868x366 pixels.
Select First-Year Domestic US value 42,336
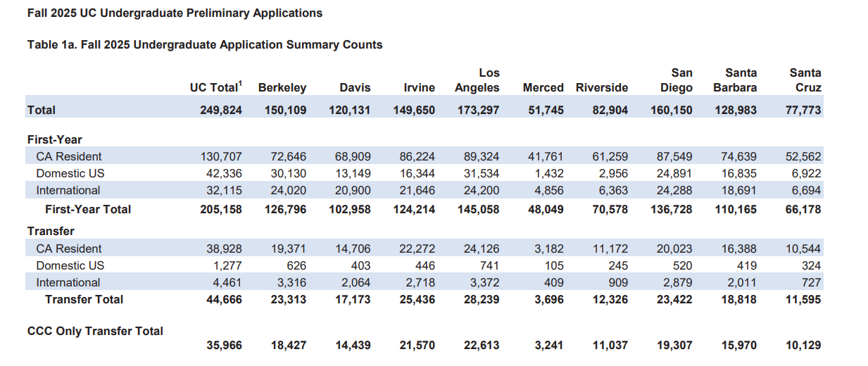point(225,174)
